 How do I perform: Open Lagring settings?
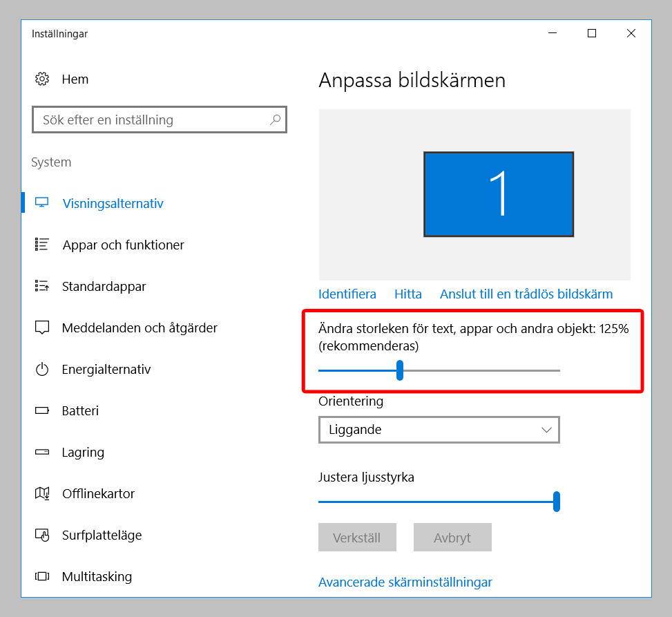[x=83, y=453]
